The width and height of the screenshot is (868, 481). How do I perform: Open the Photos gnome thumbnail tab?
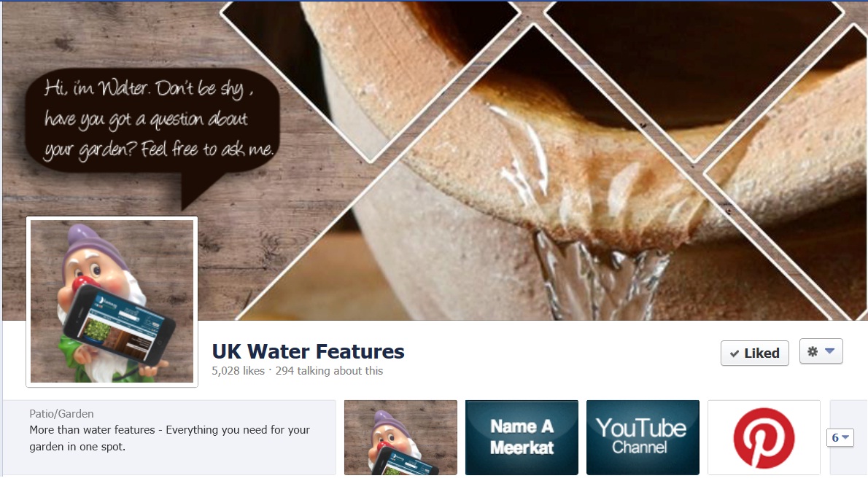click(400, 437)
